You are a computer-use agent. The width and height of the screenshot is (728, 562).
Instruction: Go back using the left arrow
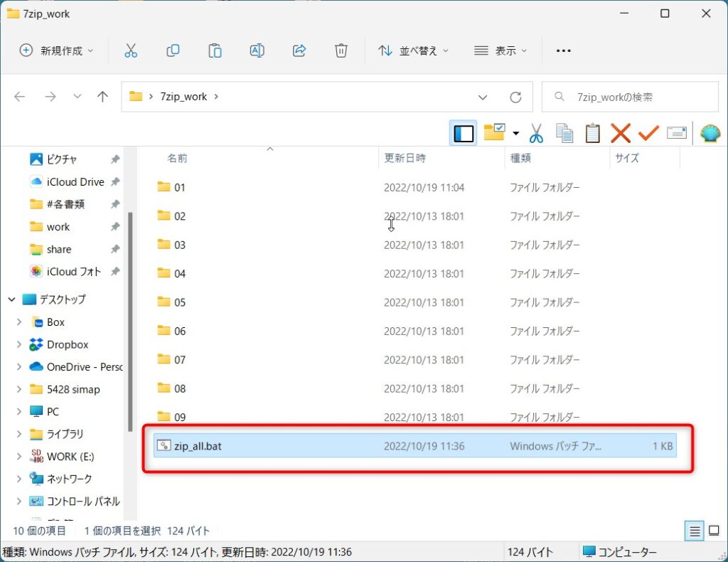[x=19, y=97]
